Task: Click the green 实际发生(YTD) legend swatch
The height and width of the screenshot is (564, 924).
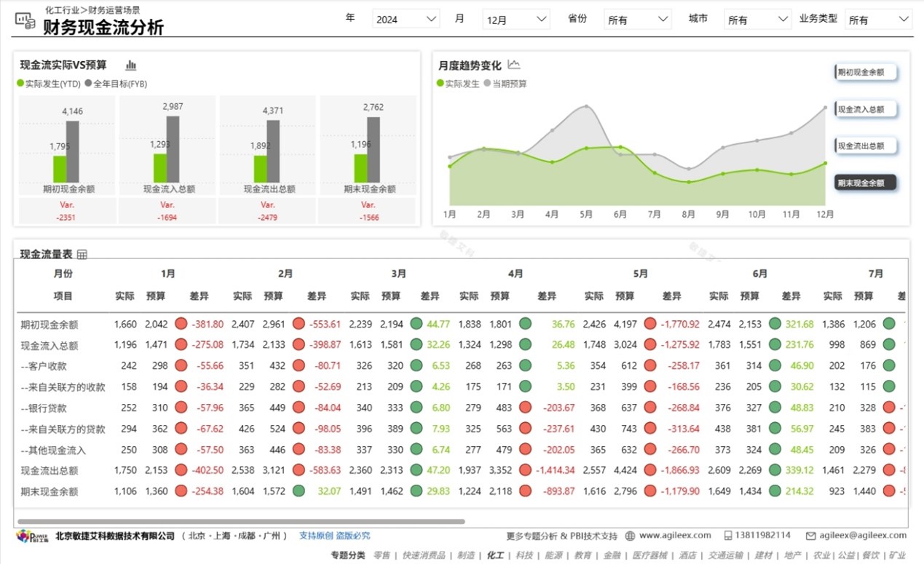Action: point(20,84)
